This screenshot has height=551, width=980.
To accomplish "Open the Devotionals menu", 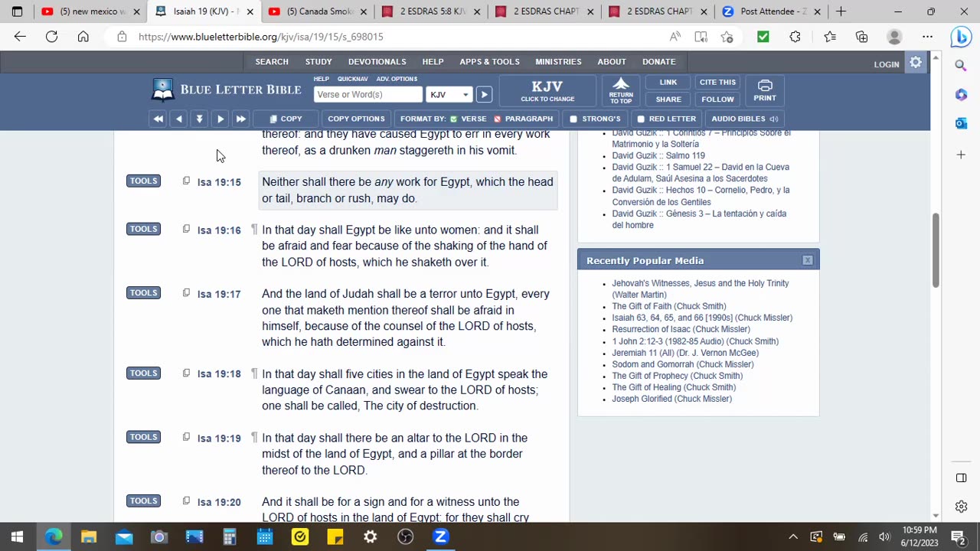I will pos(377,62).
